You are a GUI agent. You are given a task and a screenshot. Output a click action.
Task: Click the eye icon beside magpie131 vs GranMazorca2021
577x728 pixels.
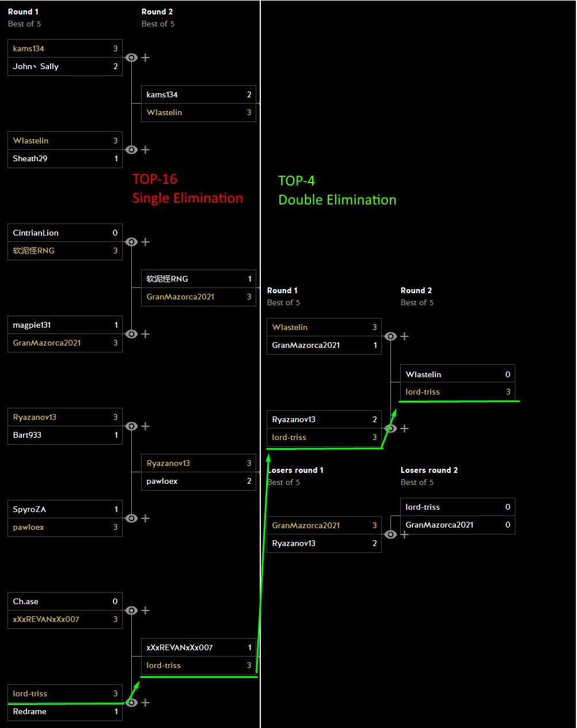[x=131, y=334]
